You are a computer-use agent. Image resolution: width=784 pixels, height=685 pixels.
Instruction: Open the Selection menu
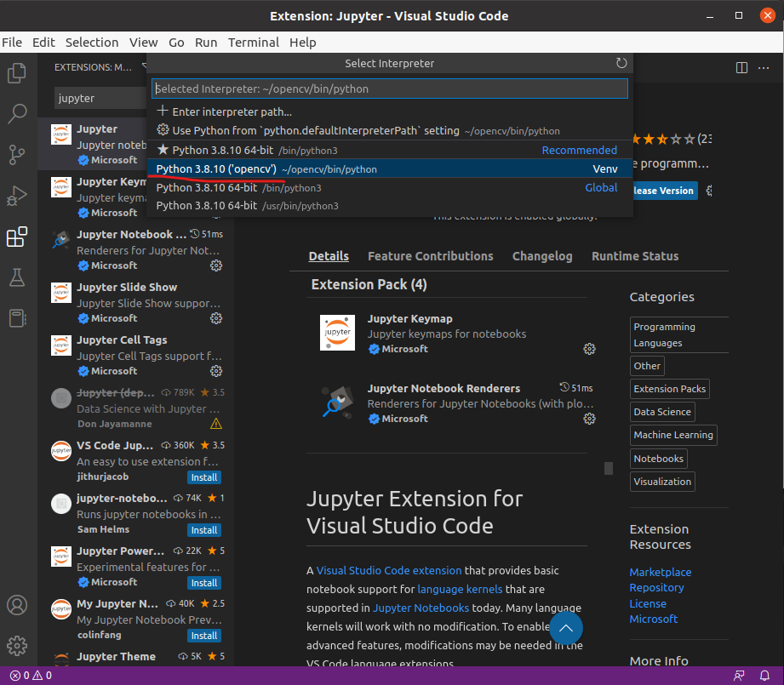[x=92, y=43]
